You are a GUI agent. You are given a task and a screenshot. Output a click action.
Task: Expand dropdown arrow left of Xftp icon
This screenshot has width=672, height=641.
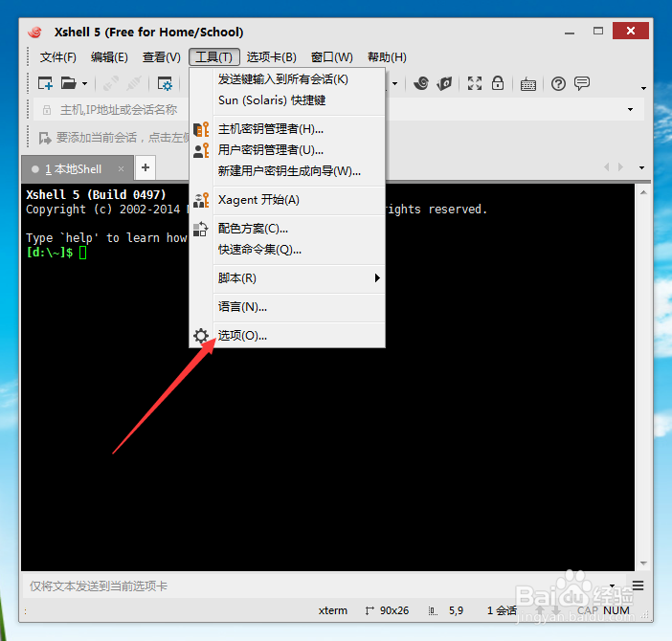394,84
